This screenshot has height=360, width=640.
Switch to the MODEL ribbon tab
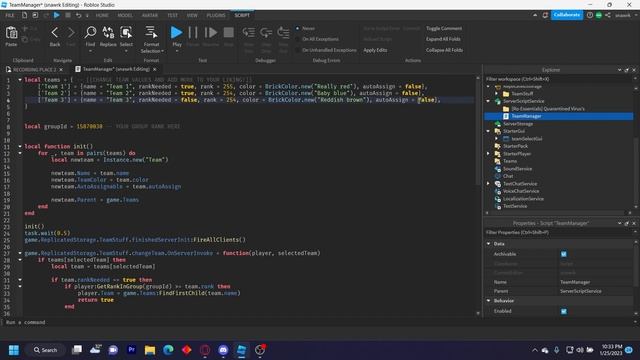point(125,15)
